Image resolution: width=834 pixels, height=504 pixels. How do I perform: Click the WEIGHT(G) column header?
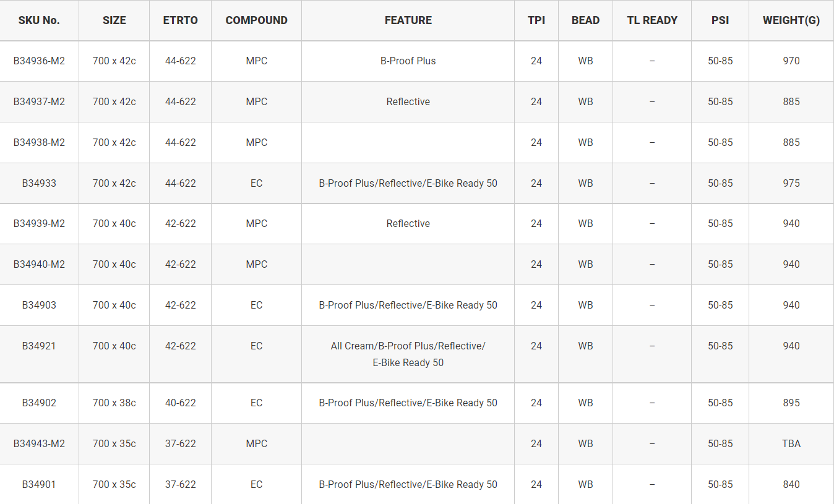click(791, 20)
